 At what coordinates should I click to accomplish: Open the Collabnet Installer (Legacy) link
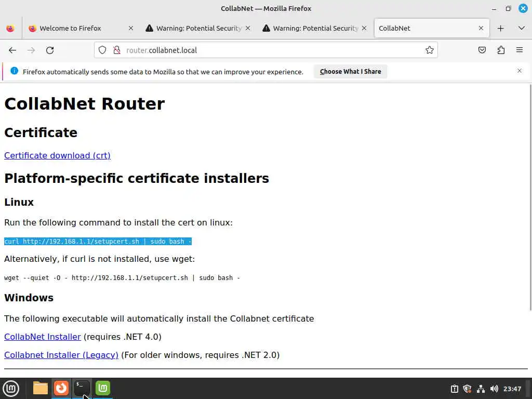[x=61, y=355]
